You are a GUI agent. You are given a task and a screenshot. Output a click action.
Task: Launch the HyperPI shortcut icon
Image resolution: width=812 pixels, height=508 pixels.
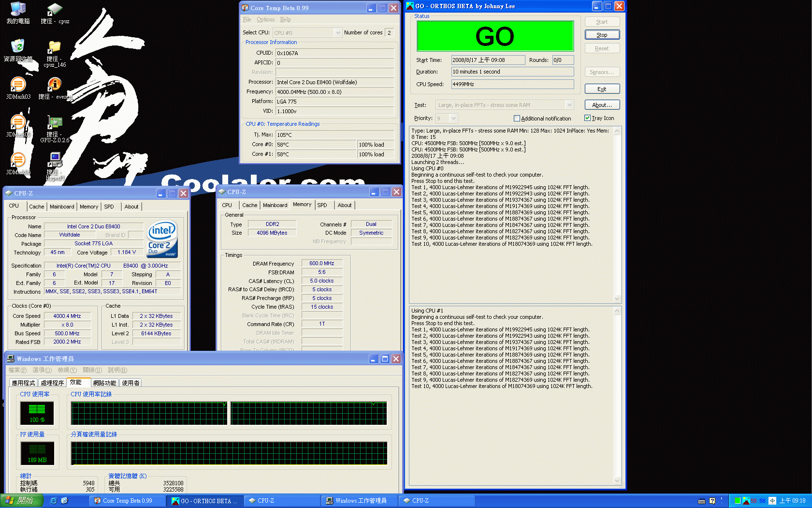(55, 167)
